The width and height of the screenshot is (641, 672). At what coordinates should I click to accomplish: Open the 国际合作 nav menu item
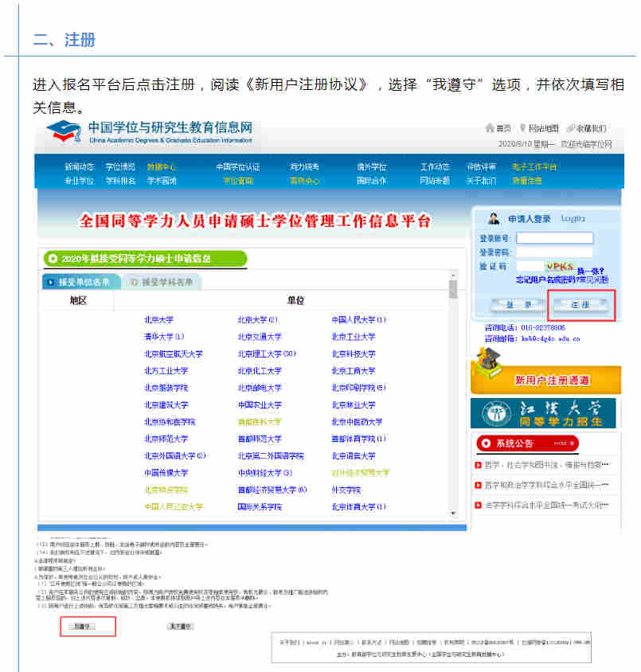[372, 181]
